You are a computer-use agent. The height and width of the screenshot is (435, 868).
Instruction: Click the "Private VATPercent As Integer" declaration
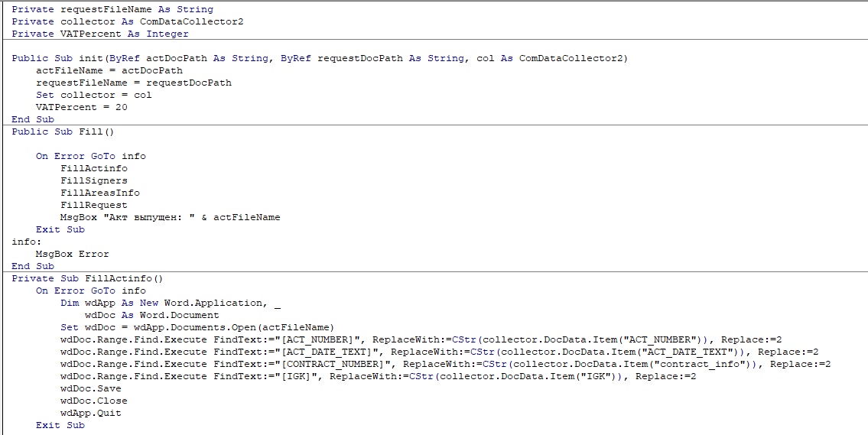tap(100, 34)
